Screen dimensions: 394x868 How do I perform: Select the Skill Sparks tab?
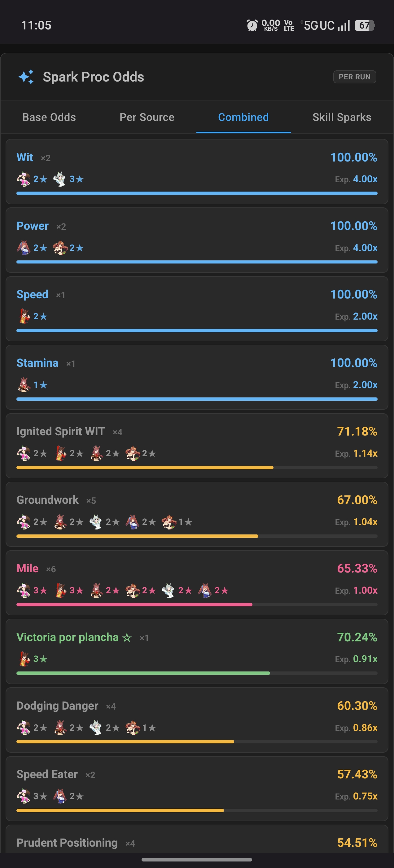coord(342,117)
